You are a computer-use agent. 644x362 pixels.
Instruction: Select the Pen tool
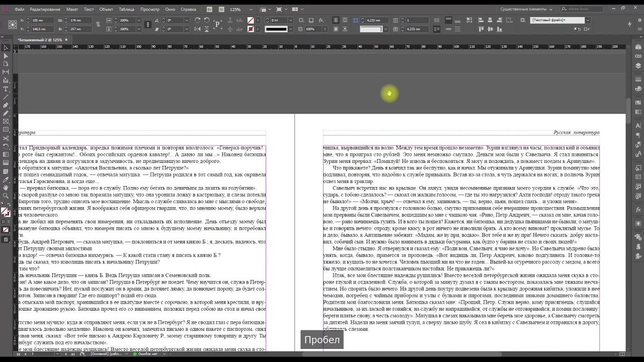point(6,105)
